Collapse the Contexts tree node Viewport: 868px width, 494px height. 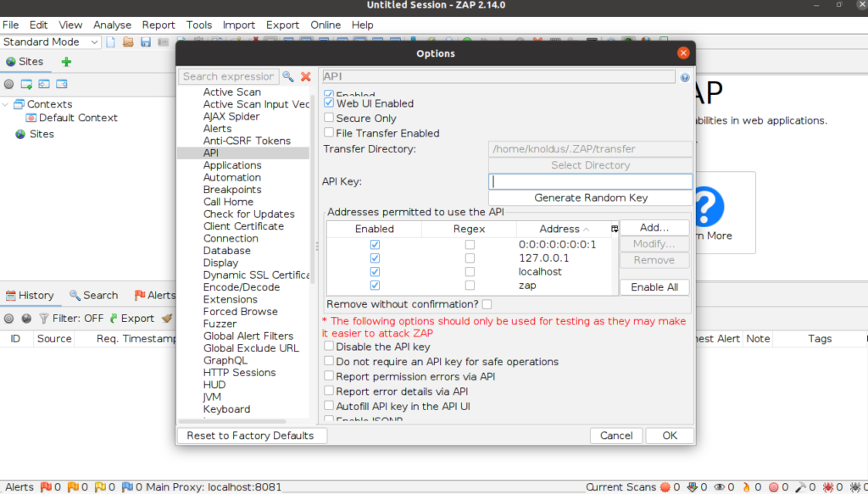(x=7, y=104)
